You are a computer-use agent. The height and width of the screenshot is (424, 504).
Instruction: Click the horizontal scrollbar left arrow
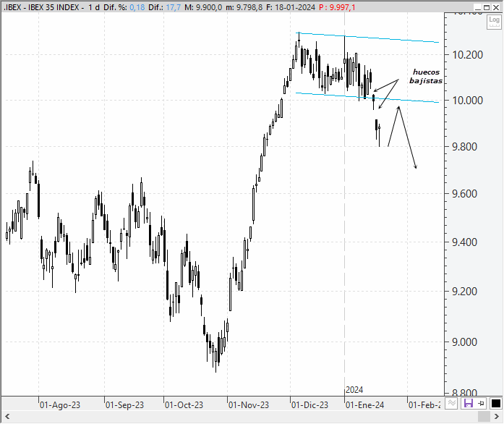(7, 417)
